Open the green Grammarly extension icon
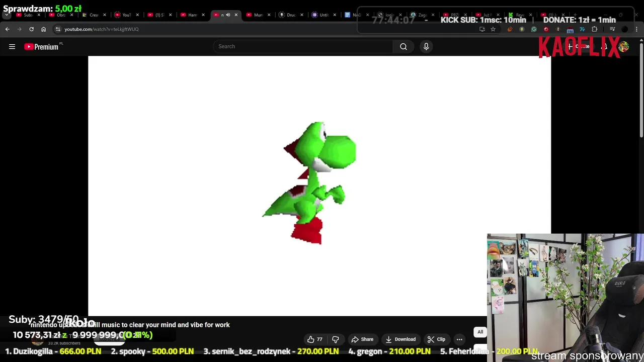The height and width of the screenshot is (362, 644). pyautogui.click(x=534, y=29)
